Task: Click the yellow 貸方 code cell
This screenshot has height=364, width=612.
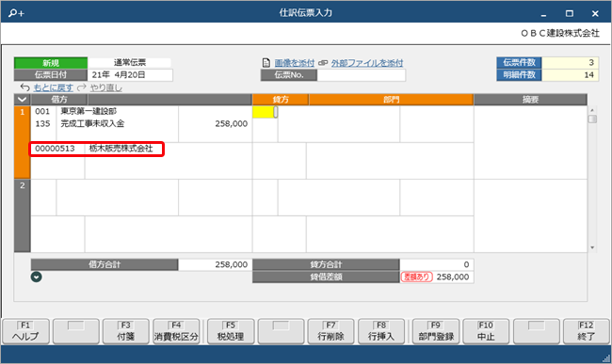Action: (x=263, y=112)
